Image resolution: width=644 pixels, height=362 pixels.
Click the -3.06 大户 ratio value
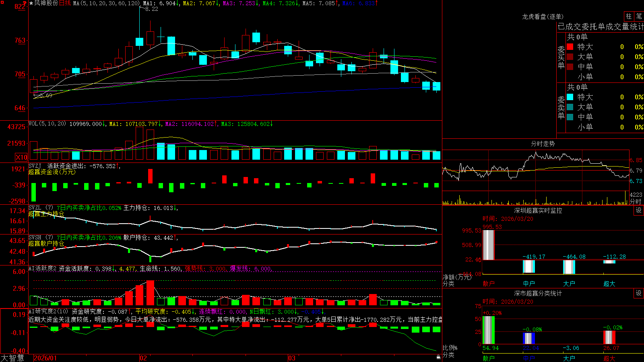click(x=571, y=348)
